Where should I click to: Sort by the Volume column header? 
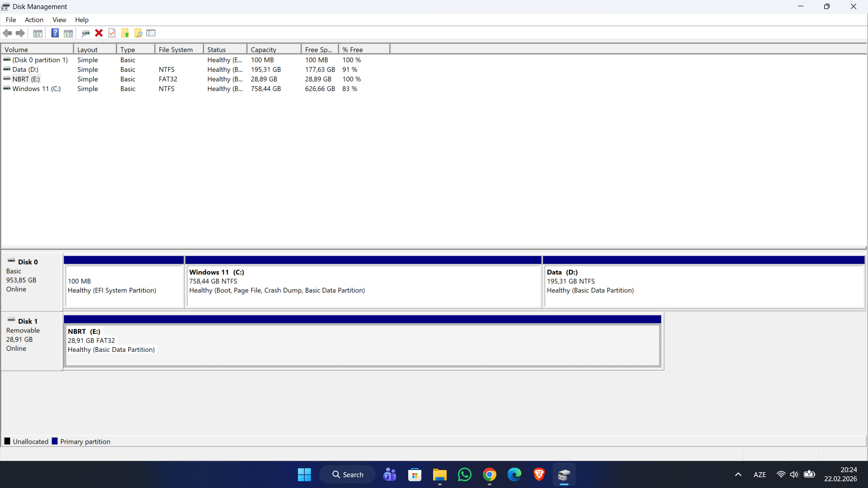(x=37, y=50)
